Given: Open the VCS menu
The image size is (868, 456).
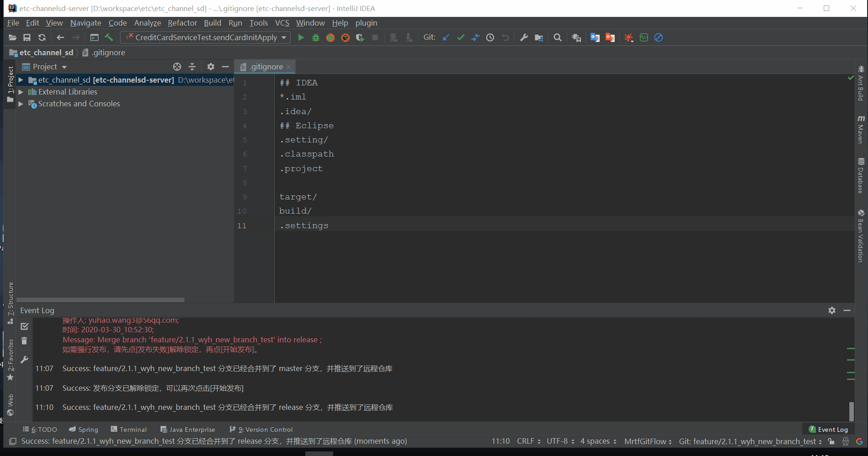Looking at the screenshot, I should click(x=282, y=23).
